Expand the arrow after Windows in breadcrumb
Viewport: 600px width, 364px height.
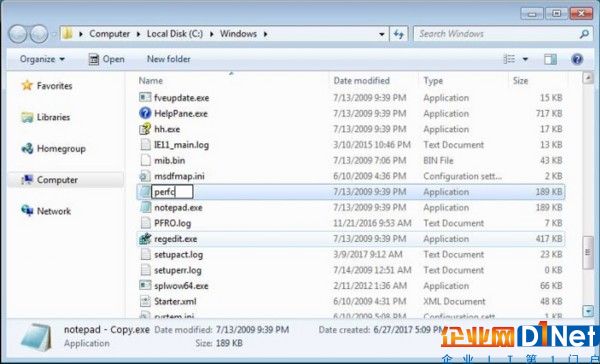[265, 34]
